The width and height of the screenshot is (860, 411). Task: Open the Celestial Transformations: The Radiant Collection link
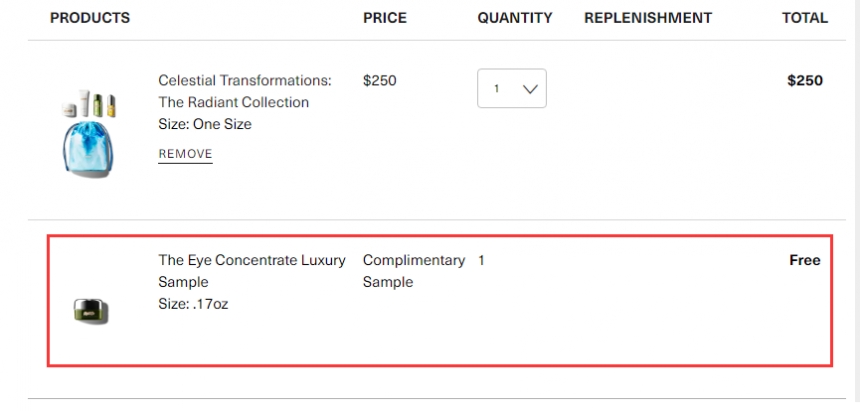click(245, 91)
